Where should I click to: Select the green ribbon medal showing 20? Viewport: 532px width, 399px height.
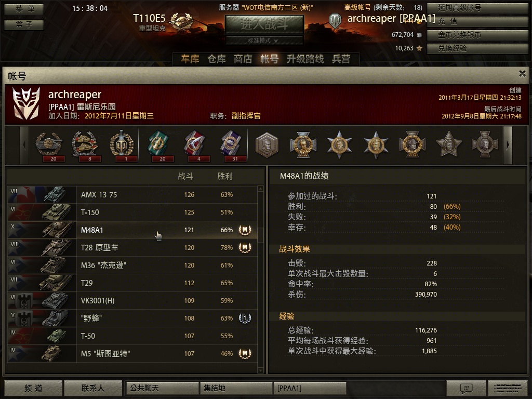(x=158, y=144)
